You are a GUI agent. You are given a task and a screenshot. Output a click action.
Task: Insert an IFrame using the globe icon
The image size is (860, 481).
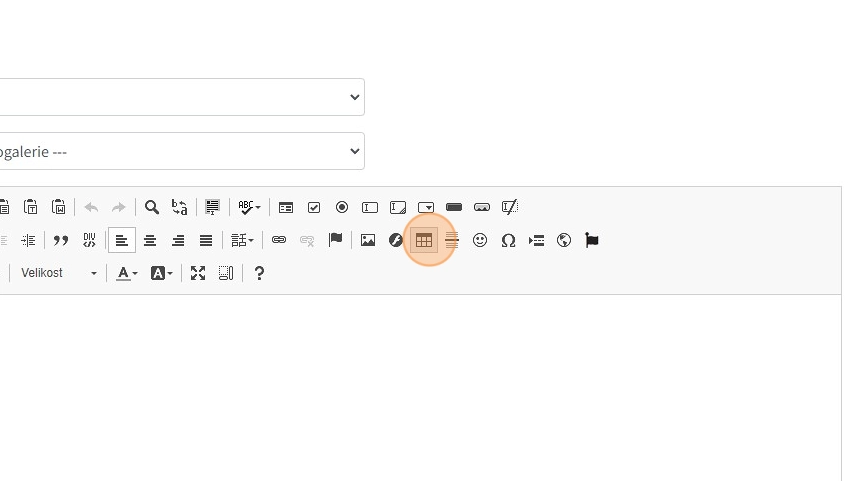pyautogui.click(x=564, y=240)
